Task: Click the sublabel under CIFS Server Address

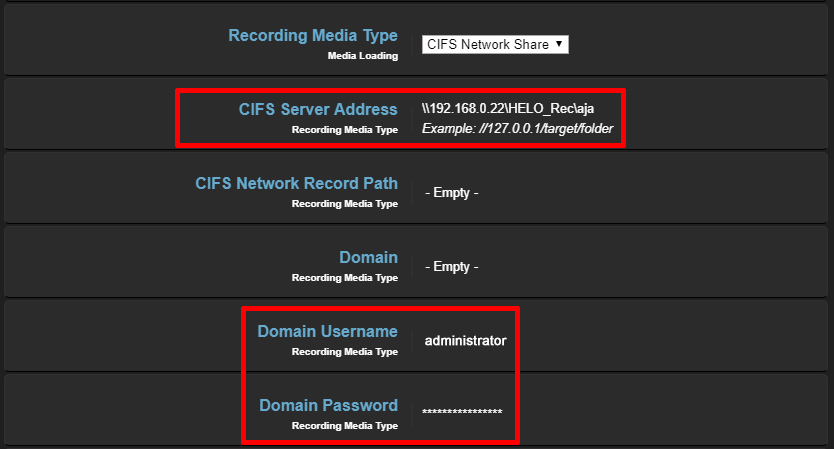Action: [x=344, y=130]
